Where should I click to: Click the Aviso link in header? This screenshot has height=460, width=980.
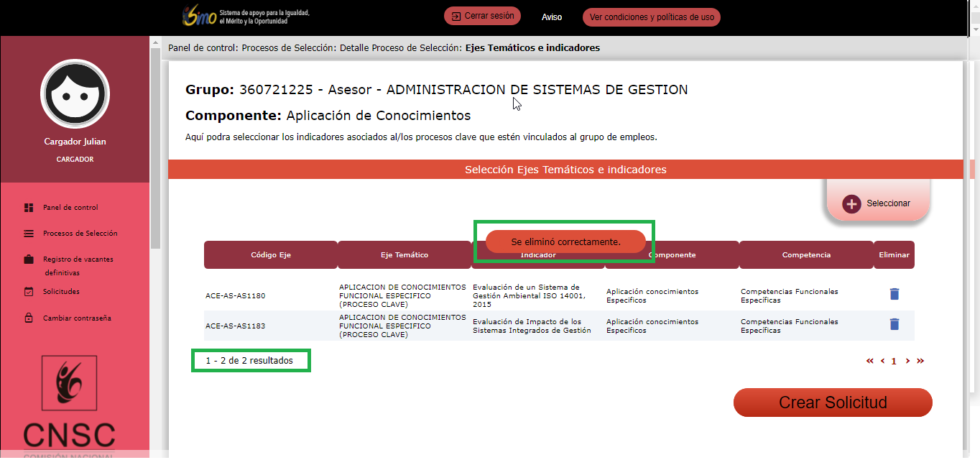[552, 17]
